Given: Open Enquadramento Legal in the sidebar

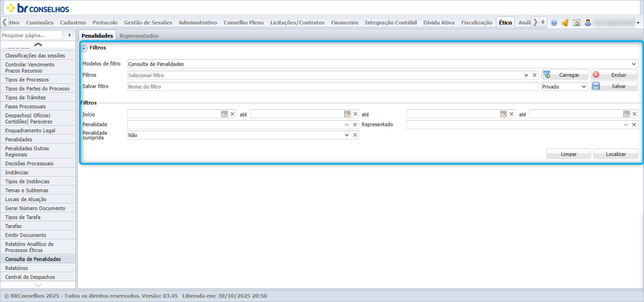Looking at the screenshot, I should coord(38,131).
